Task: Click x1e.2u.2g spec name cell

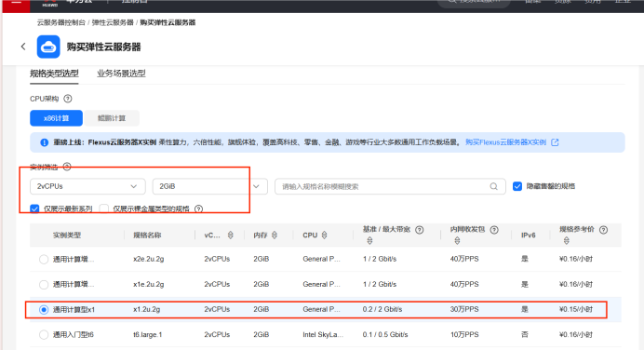Action: [149, 284]
